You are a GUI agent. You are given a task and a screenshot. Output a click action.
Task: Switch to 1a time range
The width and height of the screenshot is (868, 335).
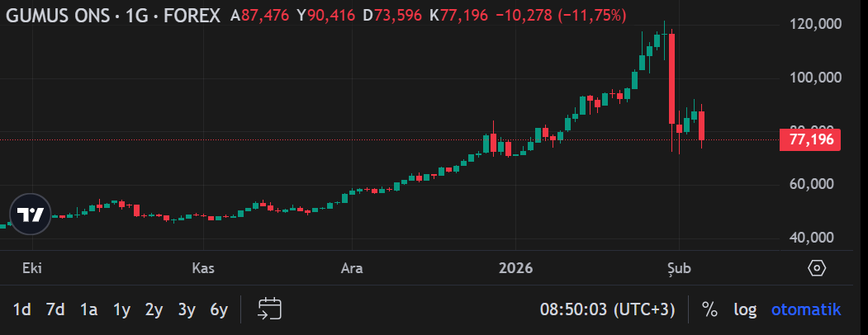pyautogui.click(x=88, y=309)
